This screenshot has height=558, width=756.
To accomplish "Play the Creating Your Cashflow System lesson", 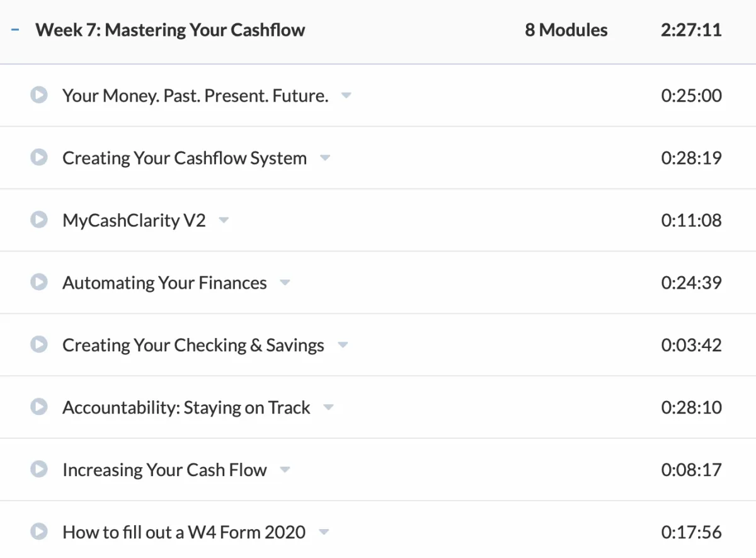I will [39, 158].
